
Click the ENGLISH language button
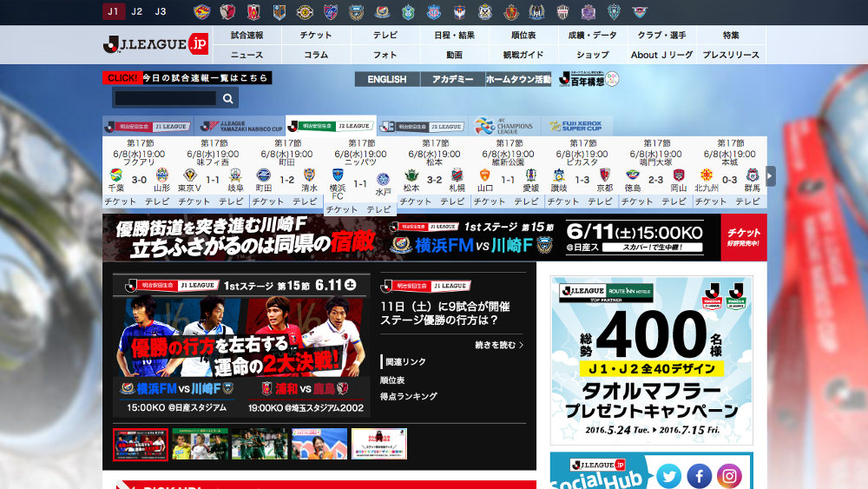pyautogui.click(x=387, y=79)
